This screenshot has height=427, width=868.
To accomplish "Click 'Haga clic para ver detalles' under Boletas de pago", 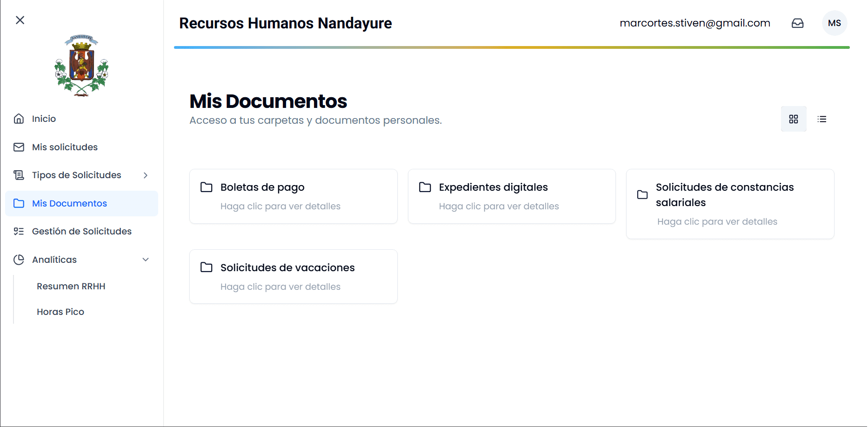I will (x=280, y=206).
